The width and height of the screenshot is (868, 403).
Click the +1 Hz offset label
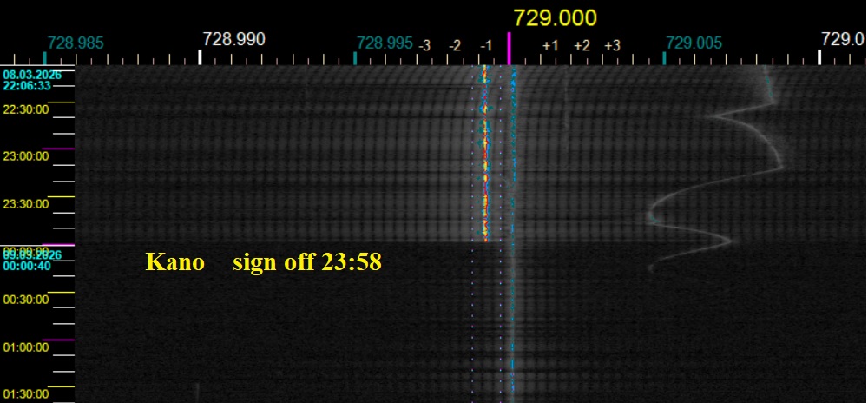pos(550,45)
